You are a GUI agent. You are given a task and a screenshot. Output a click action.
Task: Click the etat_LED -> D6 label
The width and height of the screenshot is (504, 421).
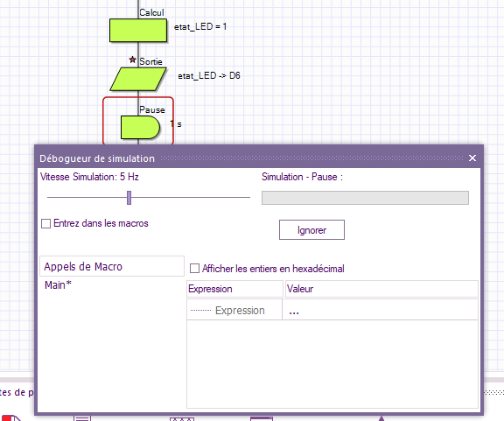coord(209,76)
